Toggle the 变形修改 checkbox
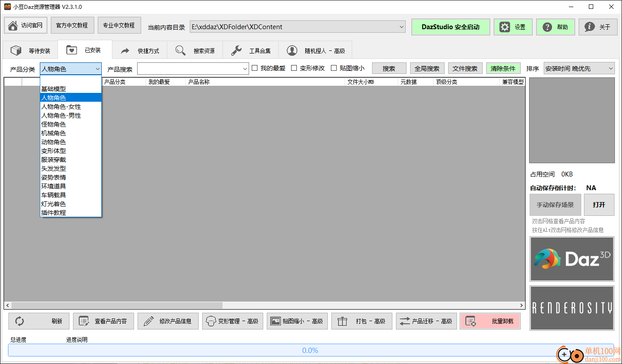 point(294,68)
